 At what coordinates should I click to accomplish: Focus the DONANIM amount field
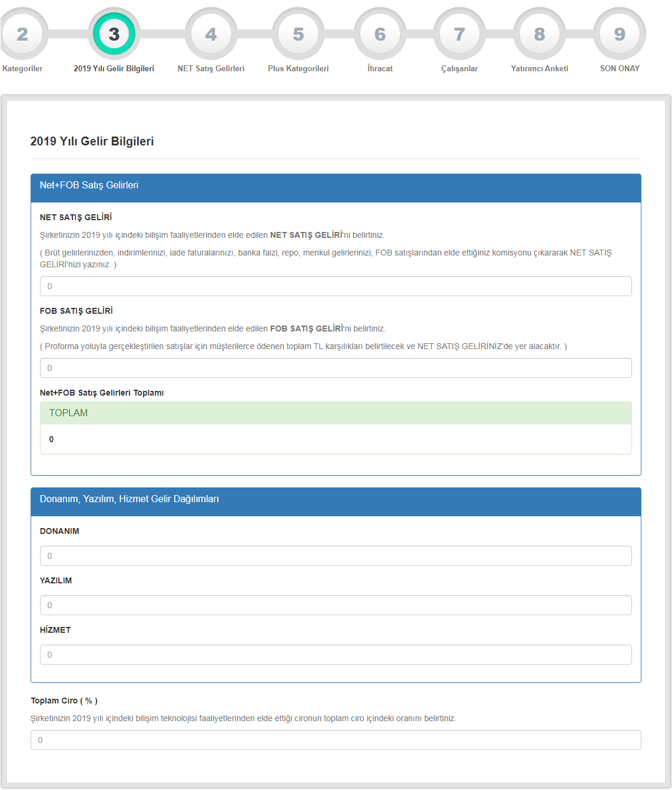(x=335, y=556)
